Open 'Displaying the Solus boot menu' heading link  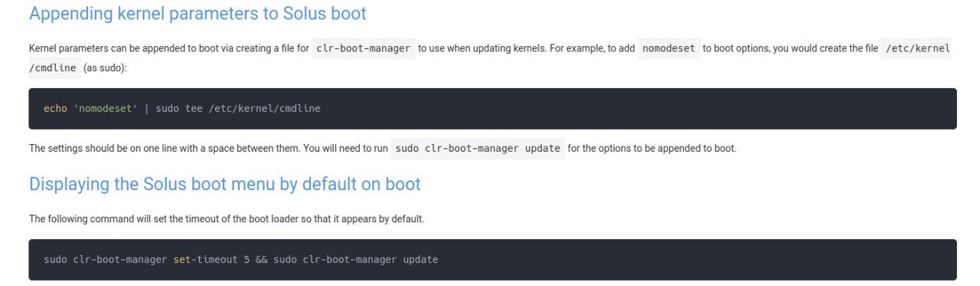click(x=225, y=185)
